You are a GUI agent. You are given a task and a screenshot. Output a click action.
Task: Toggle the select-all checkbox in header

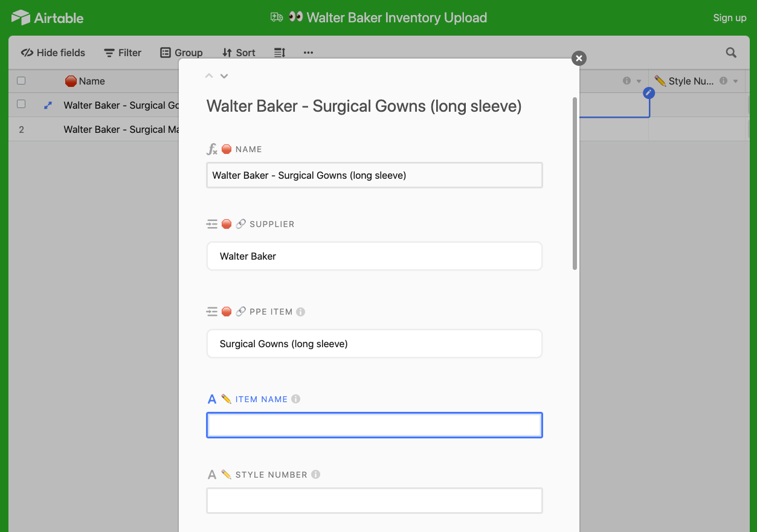(x=21, y=81)
